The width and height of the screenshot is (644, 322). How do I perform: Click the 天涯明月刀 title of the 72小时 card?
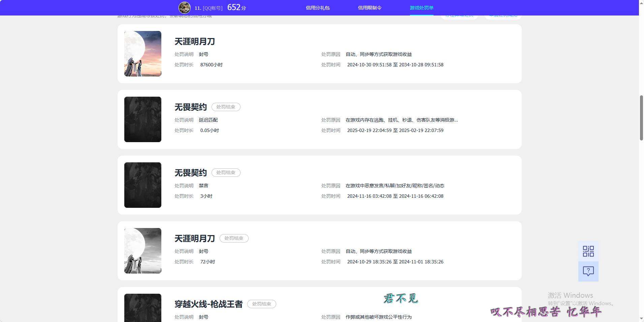tap(195, 238)
